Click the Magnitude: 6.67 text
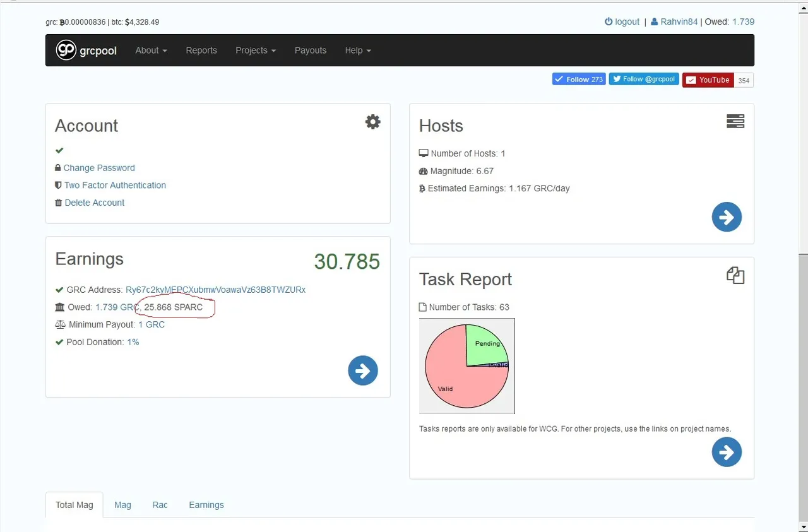The image size is (808, 532). coord(462,171)
